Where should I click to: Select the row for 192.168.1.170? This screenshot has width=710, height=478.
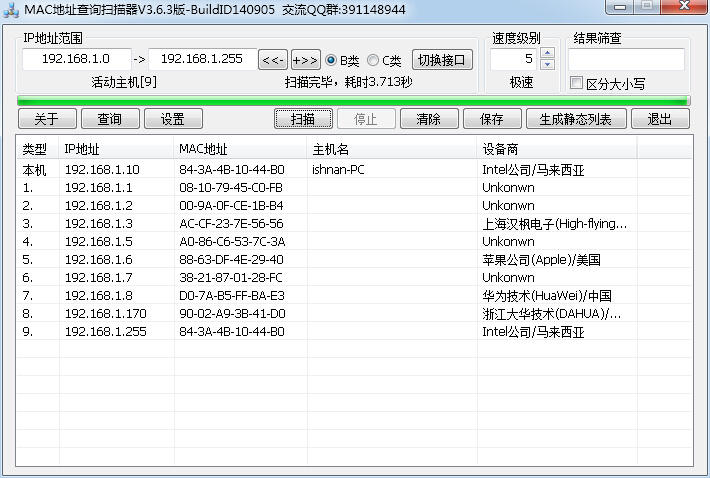[x=105, y=313]
